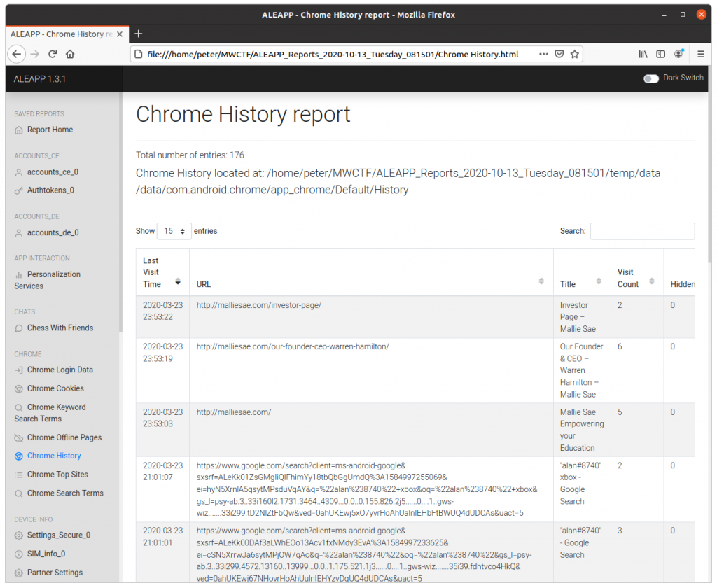Click the Settings_Secure_0 gear icon
The width and height of the screenshot is (717, 588).
[x=19, y=536]
